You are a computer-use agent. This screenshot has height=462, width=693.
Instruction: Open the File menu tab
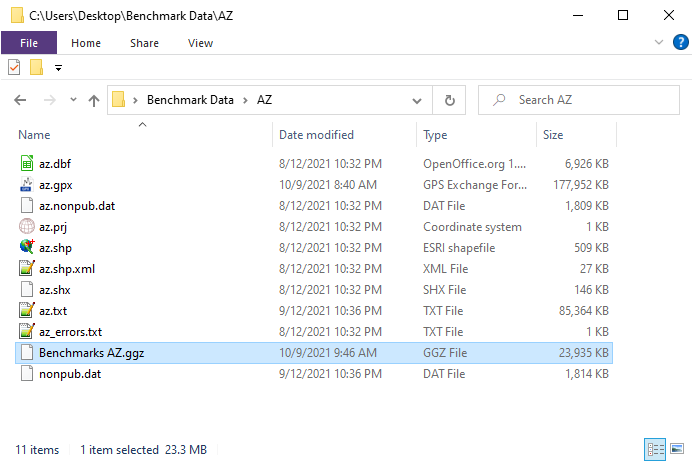tap(29, 43)
